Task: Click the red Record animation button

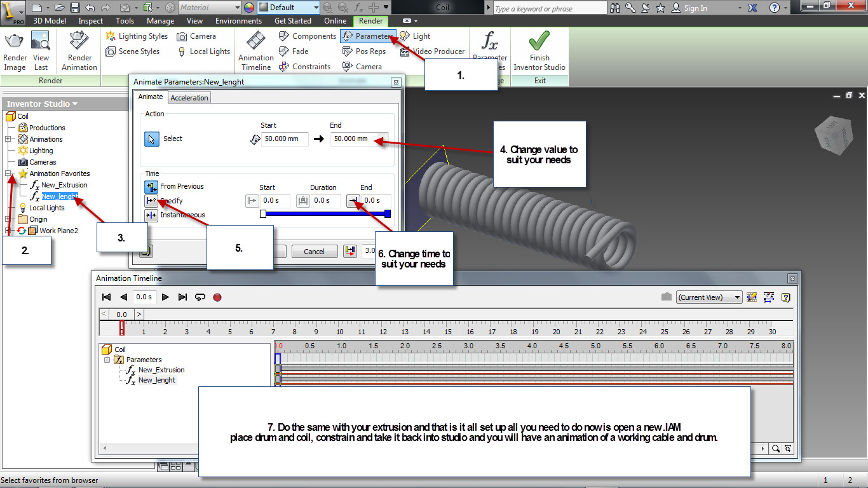Action: (x=217, y=297)
